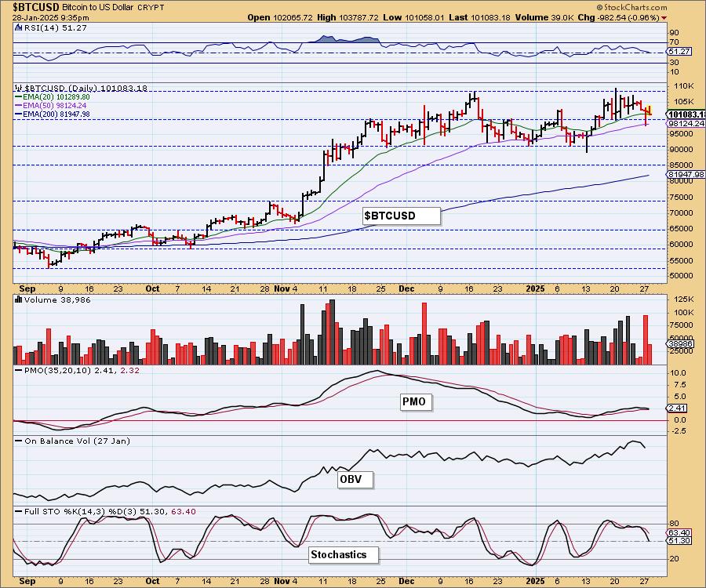The width and height of the screenshot is (706, 588).
Task: Click the line swatch before Full STO legend
Action: click(19, 511)
